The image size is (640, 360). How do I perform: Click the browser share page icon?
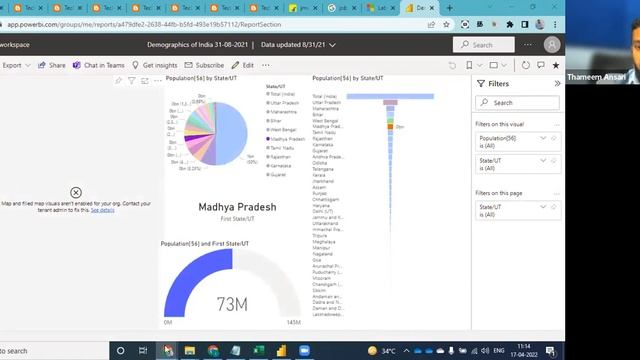click(x=431, y=24)
